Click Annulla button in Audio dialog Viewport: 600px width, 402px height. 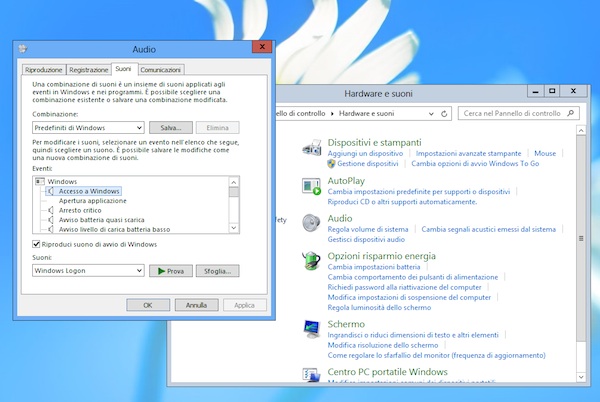(x=196, y=305)
